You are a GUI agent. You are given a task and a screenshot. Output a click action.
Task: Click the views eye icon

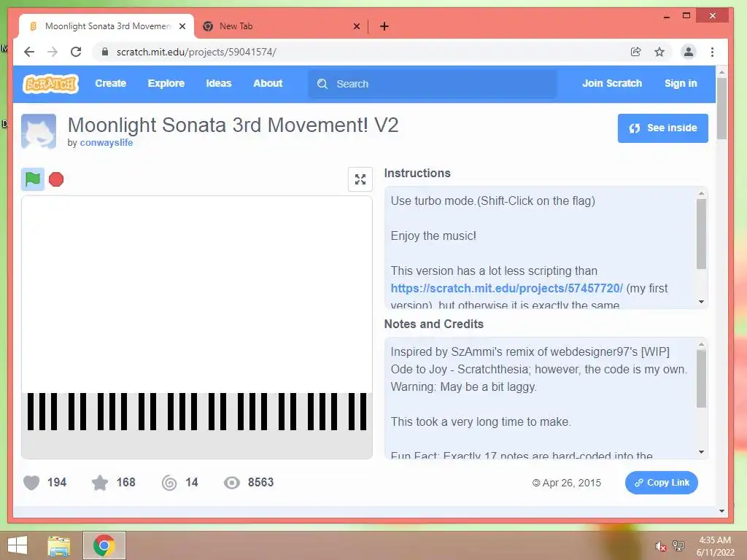click(x=232, y=483)
